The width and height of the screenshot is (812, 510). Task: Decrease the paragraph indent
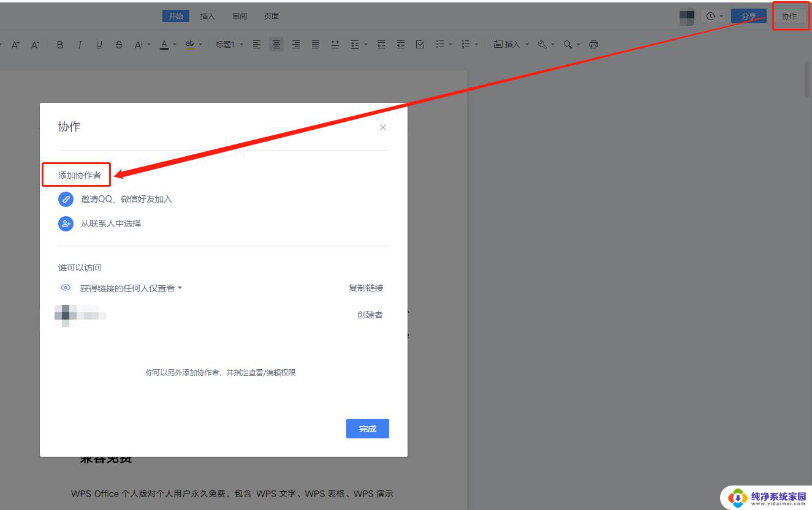click(x=381, y=45)
